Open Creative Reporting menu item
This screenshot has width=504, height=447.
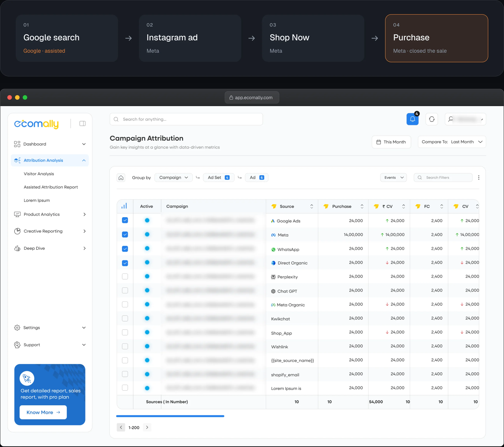50,231
